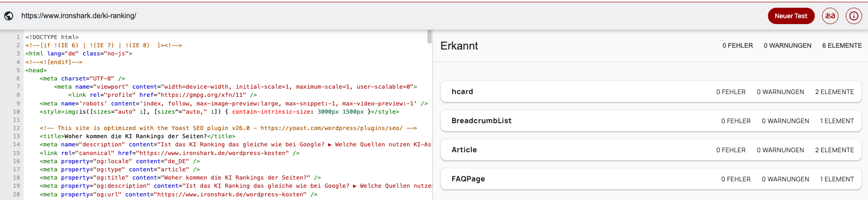The width and height of the screenshot is (868, 200).
Task: Click the Erkannt heading
Action: click(x=459, y=46)
